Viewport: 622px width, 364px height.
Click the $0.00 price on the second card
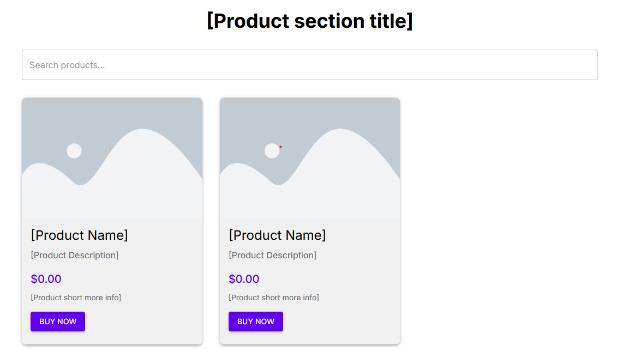pos(244,278)
